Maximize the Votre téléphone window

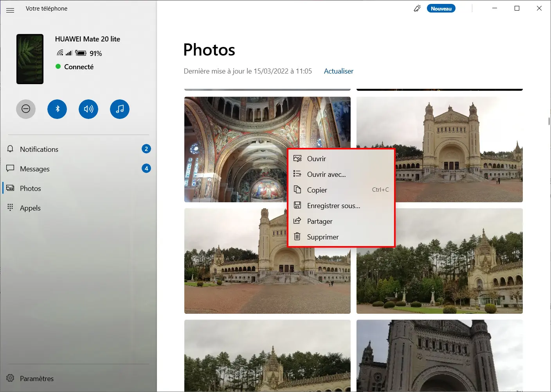517,8
